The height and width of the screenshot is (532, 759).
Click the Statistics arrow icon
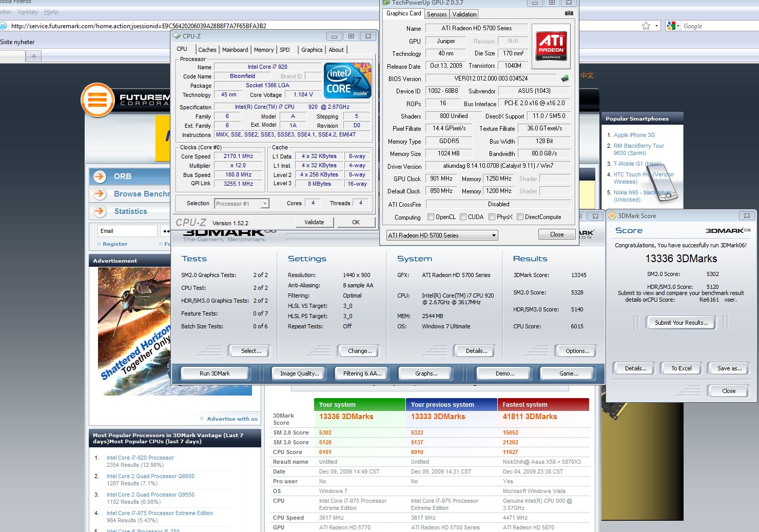point(100,211)
